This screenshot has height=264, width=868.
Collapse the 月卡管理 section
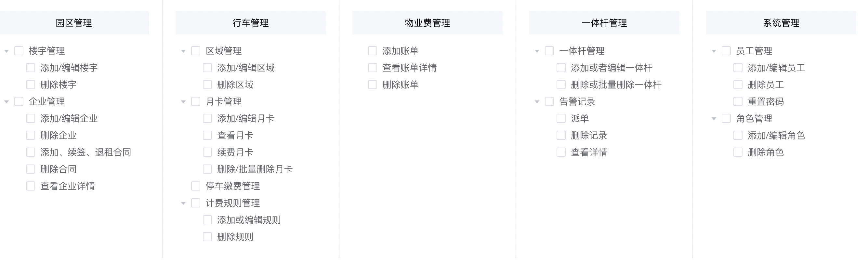click(182, 101)
